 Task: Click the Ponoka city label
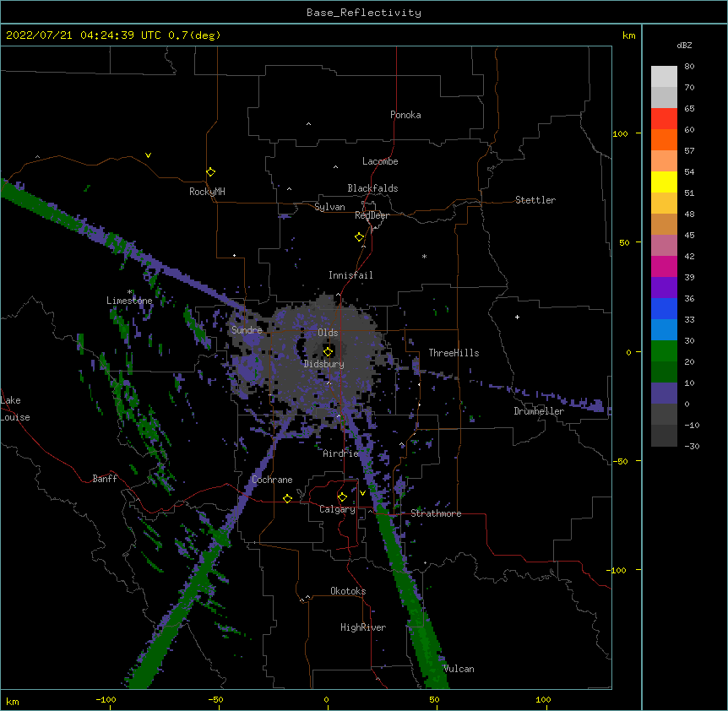pos(405,115)
